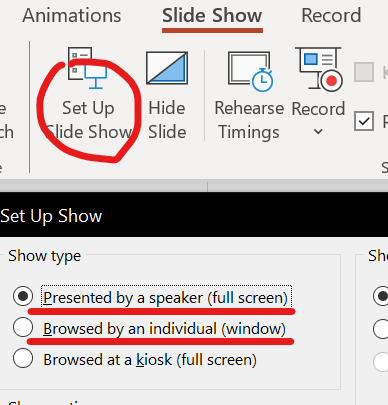Click the Set Up Slide Show label

[88, 120]
